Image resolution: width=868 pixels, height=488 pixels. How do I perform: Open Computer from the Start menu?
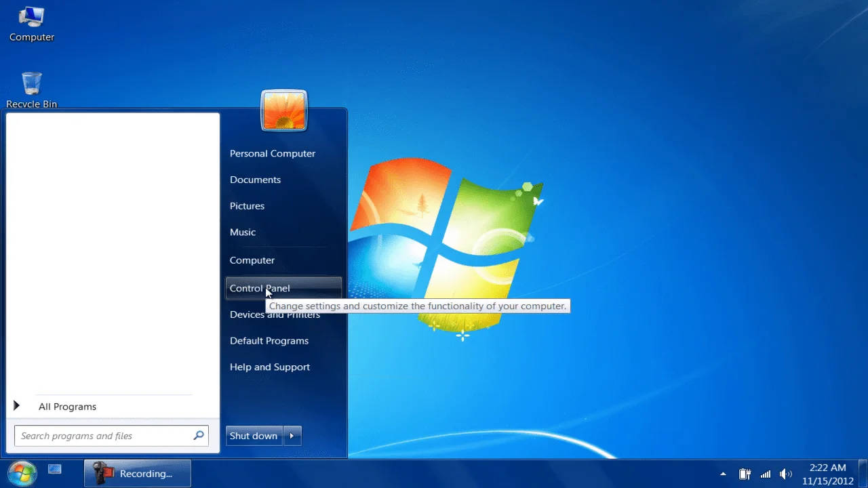coord(283,260)
